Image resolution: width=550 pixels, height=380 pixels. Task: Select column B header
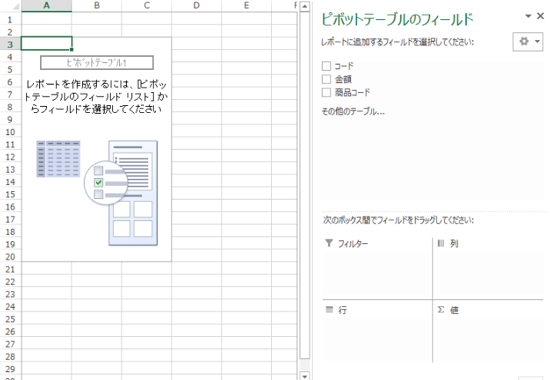(97, 5)
